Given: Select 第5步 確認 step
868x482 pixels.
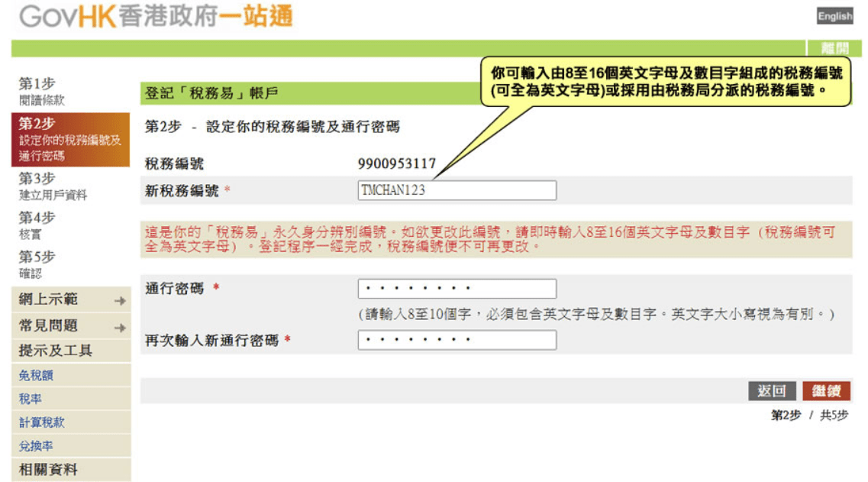Looking at the screenshot, I should pyautogui.click(x=37, y=265).
